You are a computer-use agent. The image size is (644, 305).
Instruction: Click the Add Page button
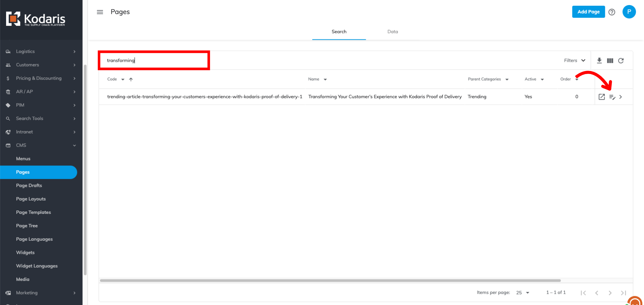[588, 12]
